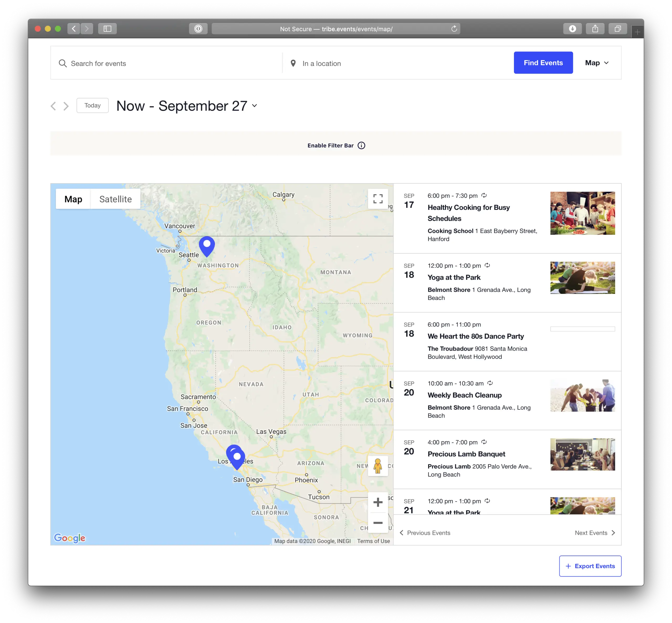Click the Find Events button
Screen dimensions: 672x623
[x=543, y=63]
